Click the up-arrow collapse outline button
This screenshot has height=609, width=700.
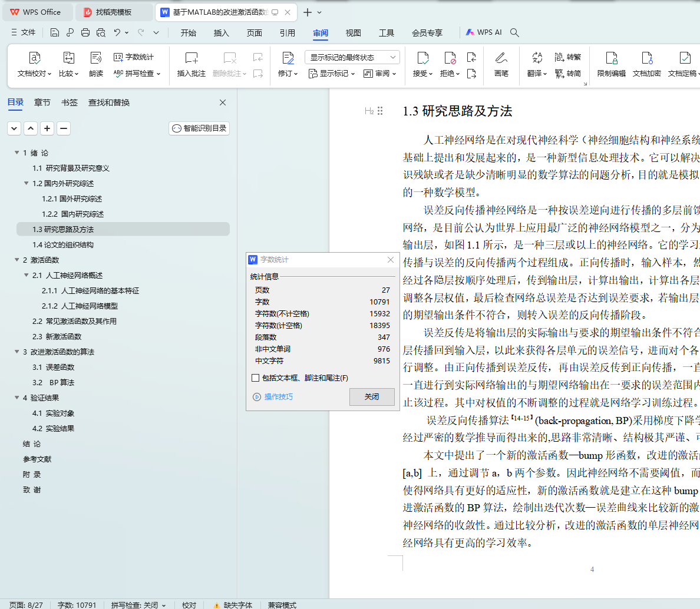31,128
